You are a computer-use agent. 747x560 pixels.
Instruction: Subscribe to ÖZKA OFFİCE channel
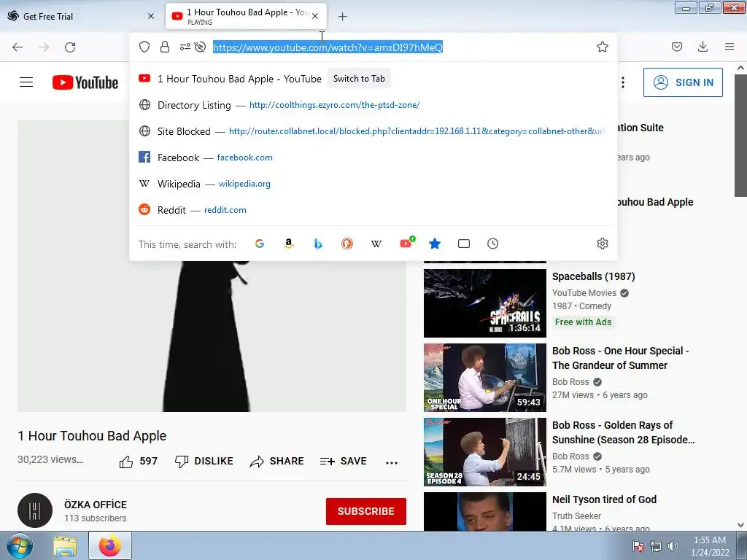(366, 511)
